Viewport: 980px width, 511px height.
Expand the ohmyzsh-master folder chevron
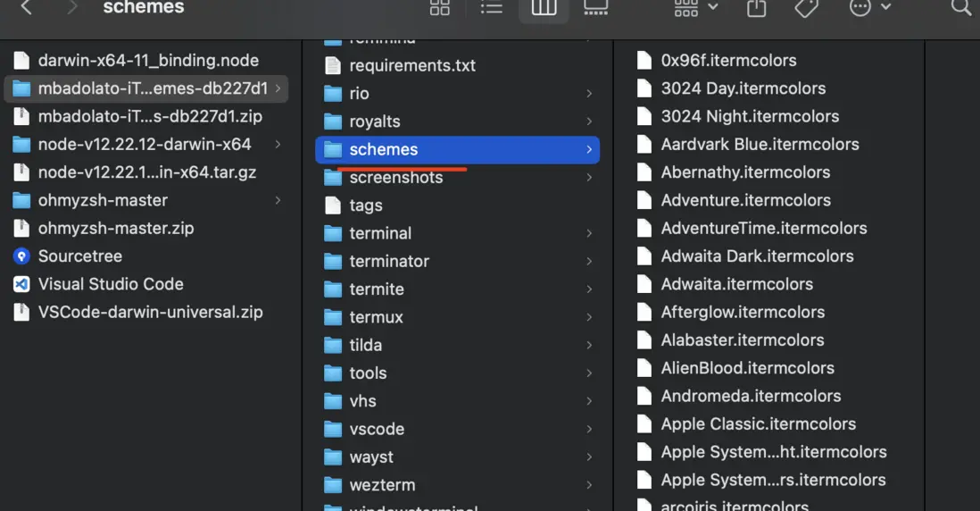point(278,200)
